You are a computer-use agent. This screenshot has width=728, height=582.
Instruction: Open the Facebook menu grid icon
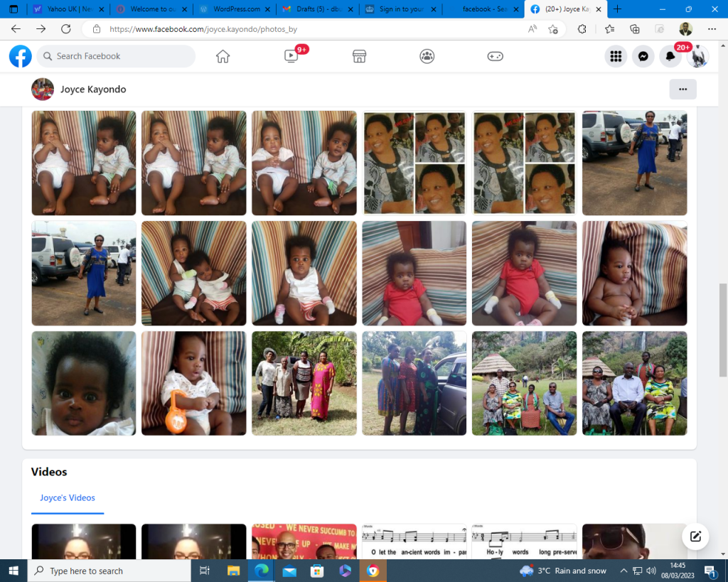(x=616, y=56)
